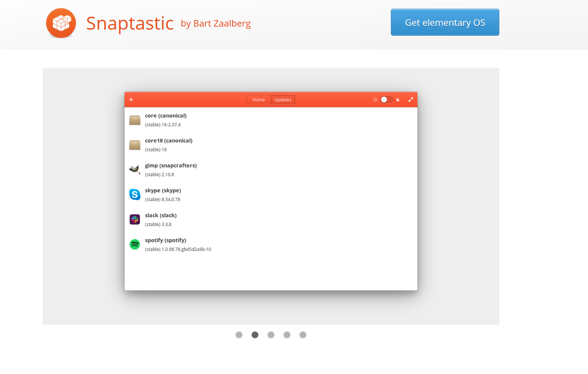
Task: Select the active second carousel dot
Action: coord(255,335)
